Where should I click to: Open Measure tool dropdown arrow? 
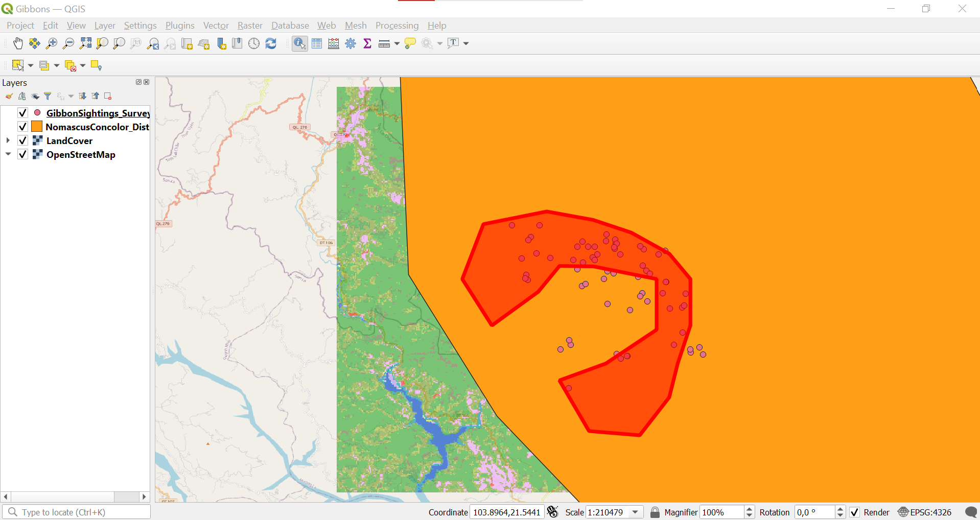click(x=396, y=44)
